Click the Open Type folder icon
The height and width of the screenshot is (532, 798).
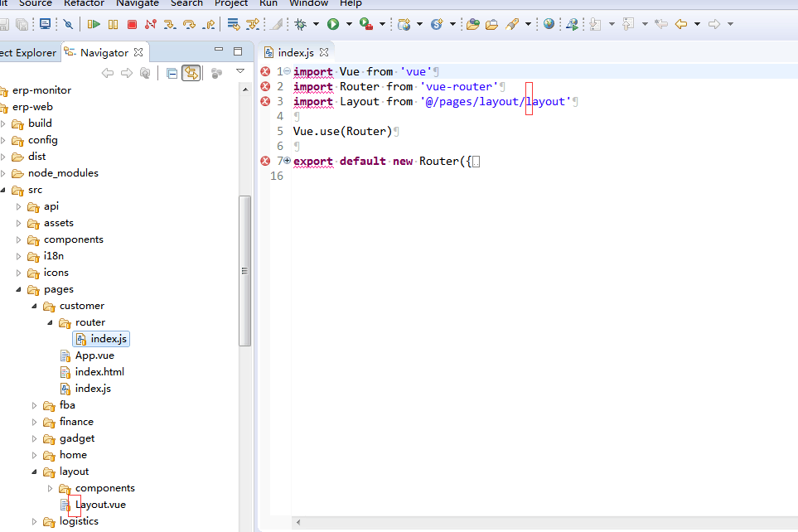[x=473, y=24]
